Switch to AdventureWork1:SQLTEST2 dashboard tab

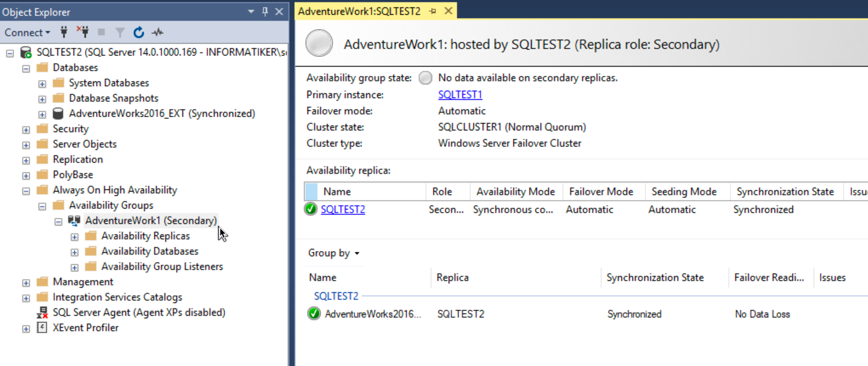click(359, 11)
